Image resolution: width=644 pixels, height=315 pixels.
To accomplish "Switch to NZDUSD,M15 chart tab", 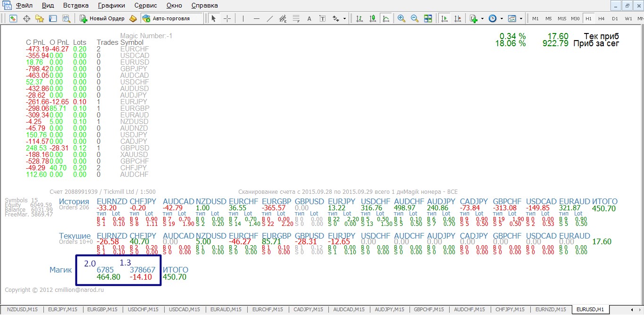I will (x=22, y=309).
